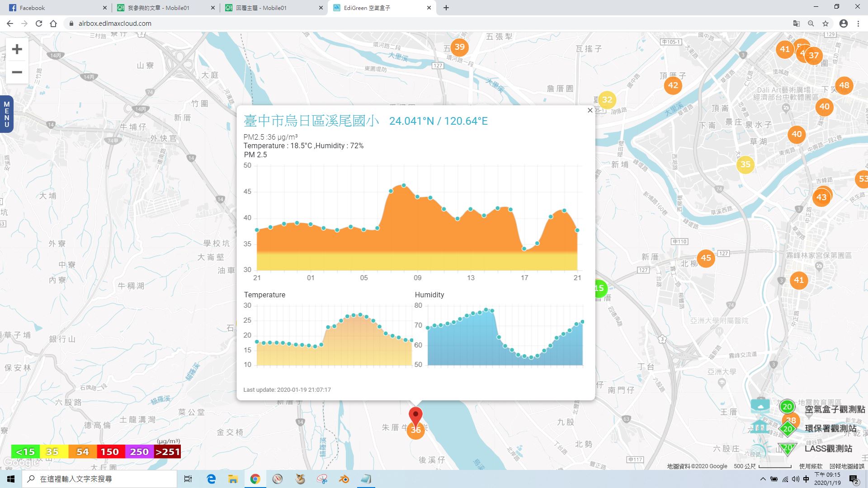Open Task View on the taskbar

pyautogui.click(x=188, y=479)
